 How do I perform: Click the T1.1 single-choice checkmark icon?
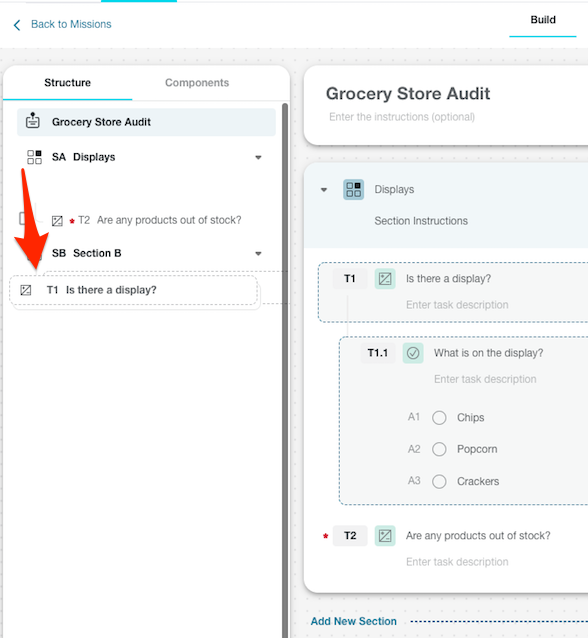click(413, 353)
